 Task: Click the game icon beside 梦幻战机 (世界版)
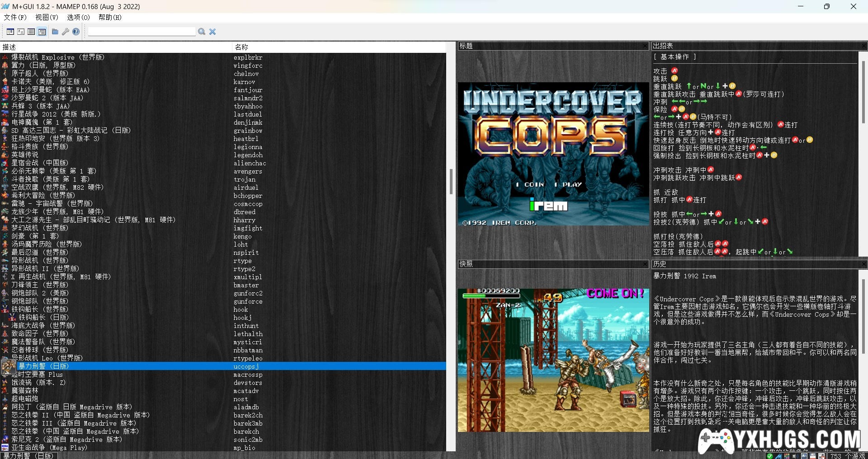click(x=5, y=228)
